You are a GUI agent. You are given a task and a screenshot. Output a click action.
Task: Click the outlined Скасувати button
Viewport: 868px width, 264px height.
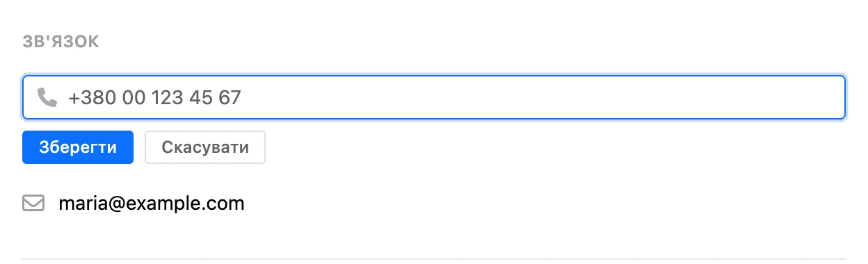205,147
